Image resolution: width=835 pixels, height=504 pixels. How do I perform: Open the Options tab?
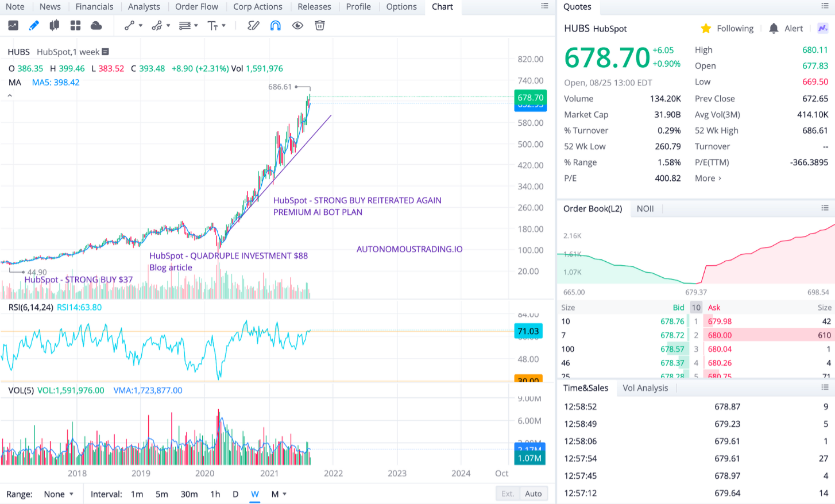(x=401, y=7)
